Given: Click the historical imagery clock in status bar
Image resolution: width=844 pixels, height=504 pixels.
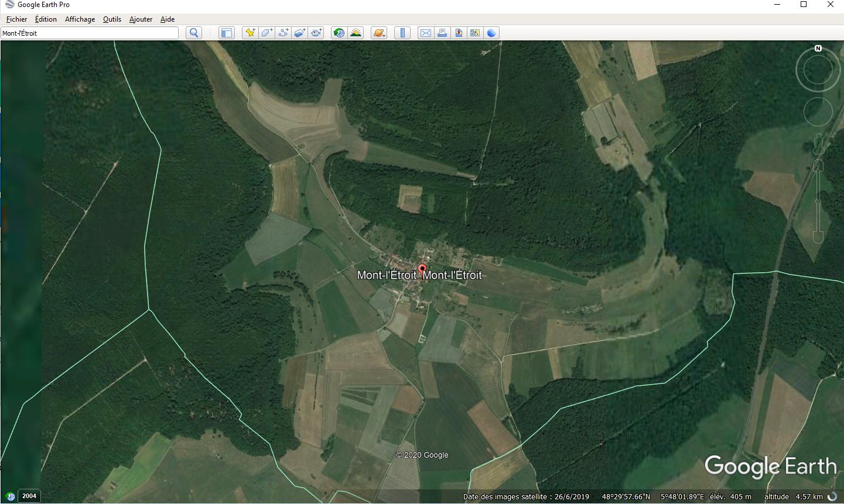Looking at the screenshot, I should [x=10, y=496].
